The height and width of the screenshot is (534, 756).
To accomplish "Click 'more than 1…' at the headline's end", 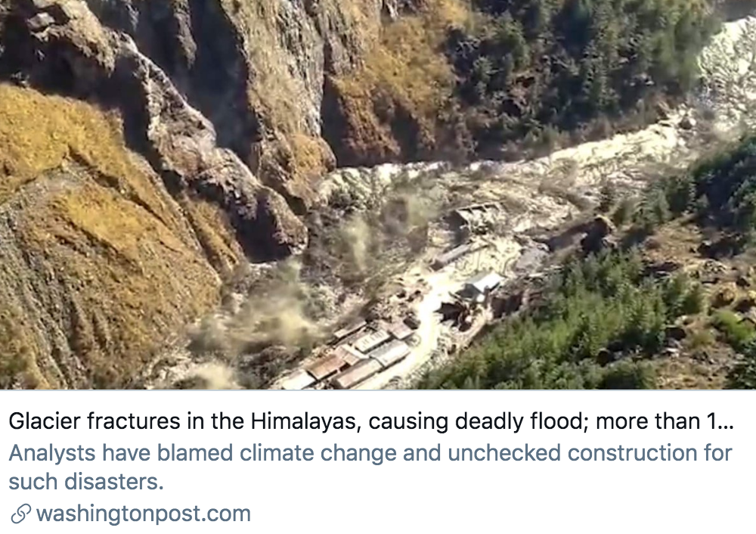I will (665, 421).
